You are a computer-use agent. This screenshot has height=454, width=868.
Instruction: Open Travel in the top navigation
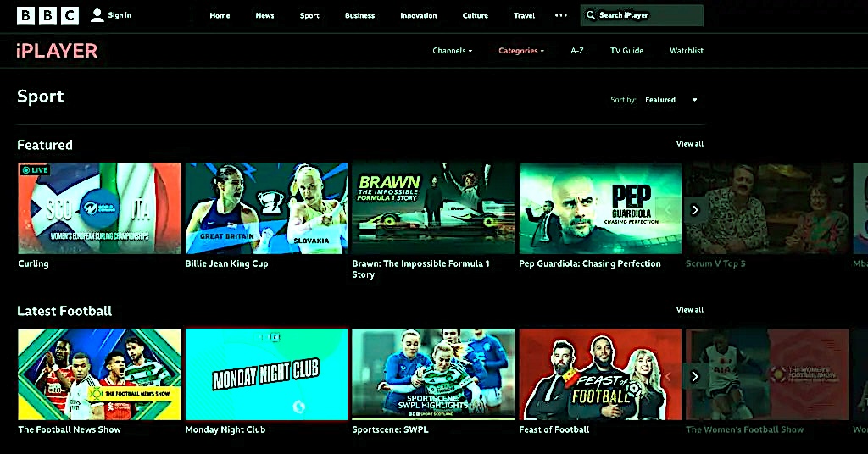[x=524, y=15]
